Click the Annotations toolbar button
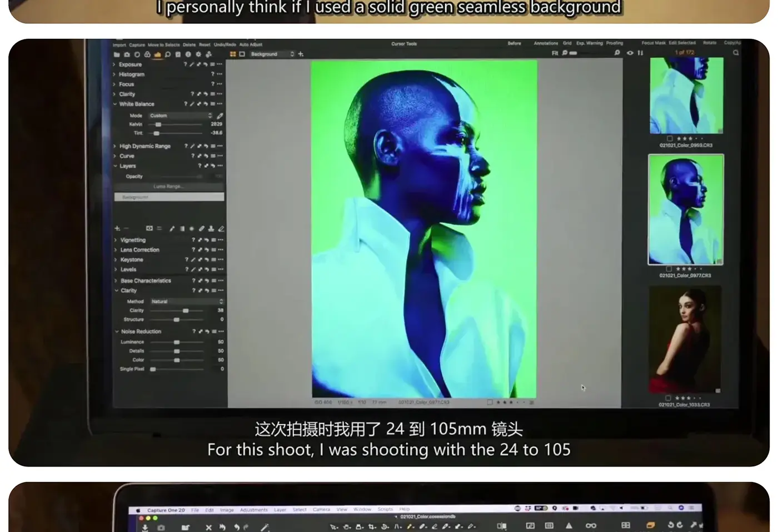Image resolution: width=778 pixels, height=532 pixels. (x=546, y=43)
